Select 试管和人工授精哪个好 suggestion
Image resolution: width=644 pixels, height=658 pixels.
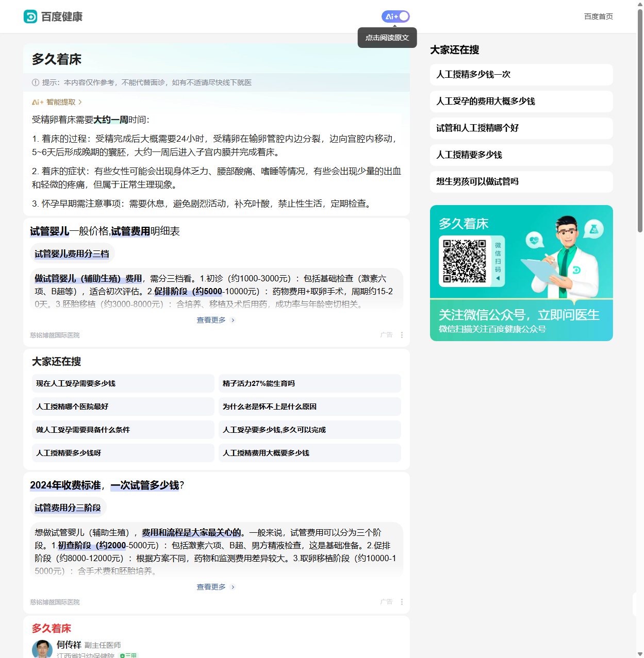pyautogui.click(x=521, y=128)
